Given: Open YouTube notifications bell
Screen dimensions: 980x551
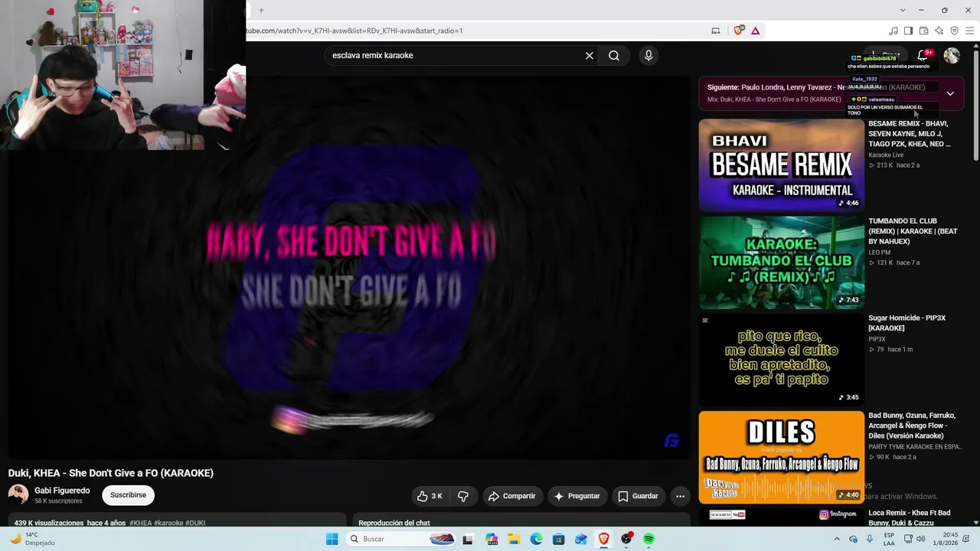Looking at the screenshot, I should coord(923,56).
